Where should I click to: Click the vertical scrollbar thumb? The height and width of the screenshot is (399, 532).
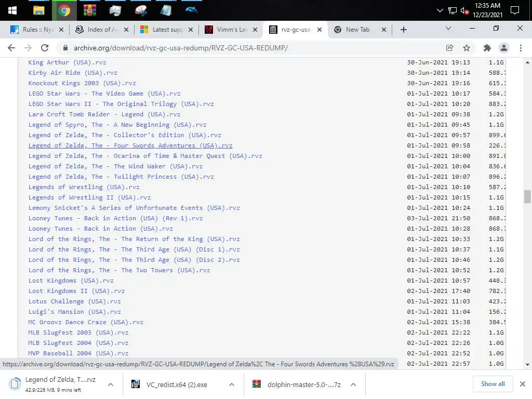[527, 196]
